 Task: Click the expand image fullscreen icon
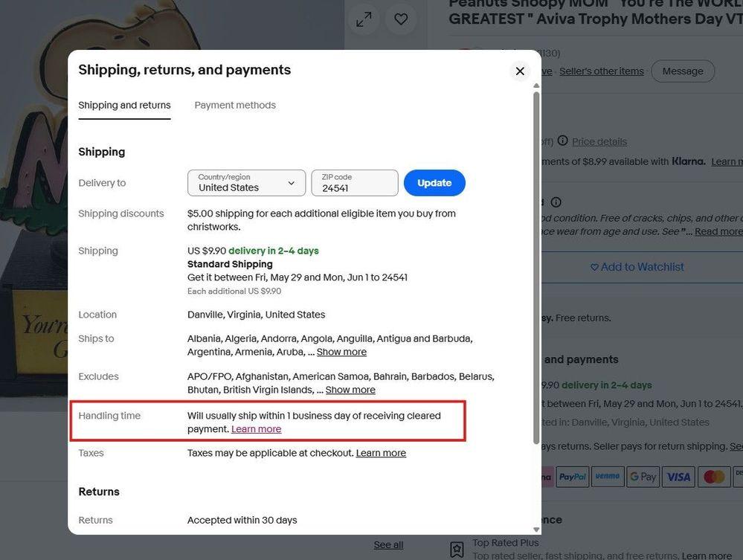[x=364, y=19]
